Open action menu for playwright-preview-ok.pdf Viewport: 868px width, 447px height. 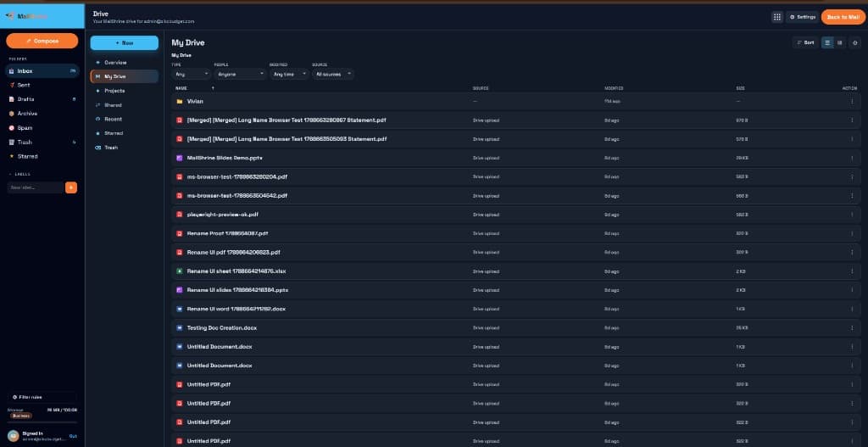[x=852, y=215]
